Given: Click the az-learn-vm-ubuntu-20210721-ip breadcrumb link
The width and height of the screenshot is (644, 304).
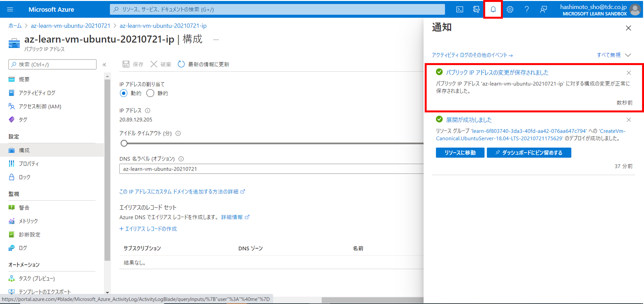Looking at the screenshot, I should point(163,26).
